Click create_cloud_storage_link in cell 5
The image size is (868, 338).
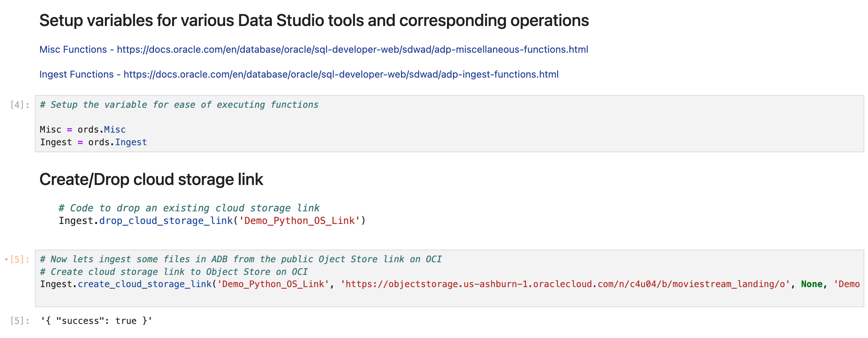click(x=145, y=284)
